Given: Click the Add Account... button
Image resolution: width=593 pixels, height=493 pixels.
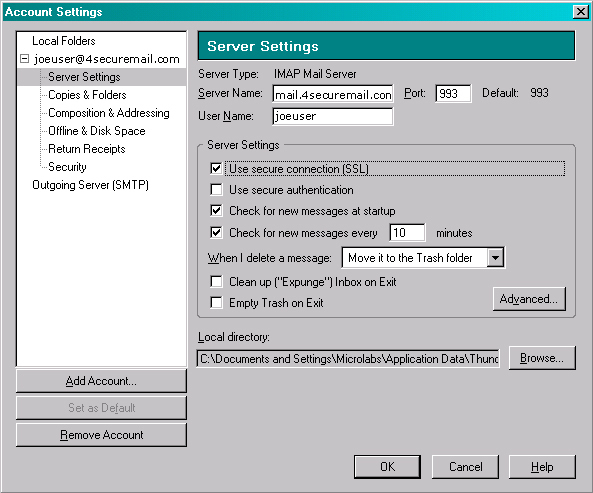Looking at the screenshot, I should click(x=101, y=381).
